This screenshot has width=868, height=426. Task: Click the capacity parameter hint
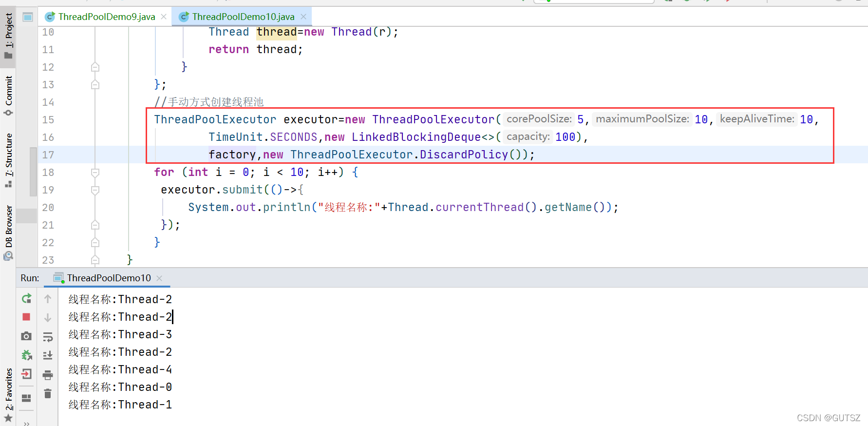(x=528, y=136)
